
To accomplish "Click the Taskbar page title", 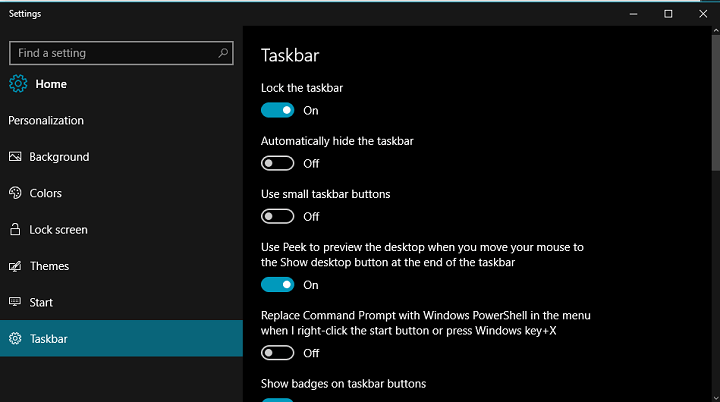I will [x=290, y=55].
